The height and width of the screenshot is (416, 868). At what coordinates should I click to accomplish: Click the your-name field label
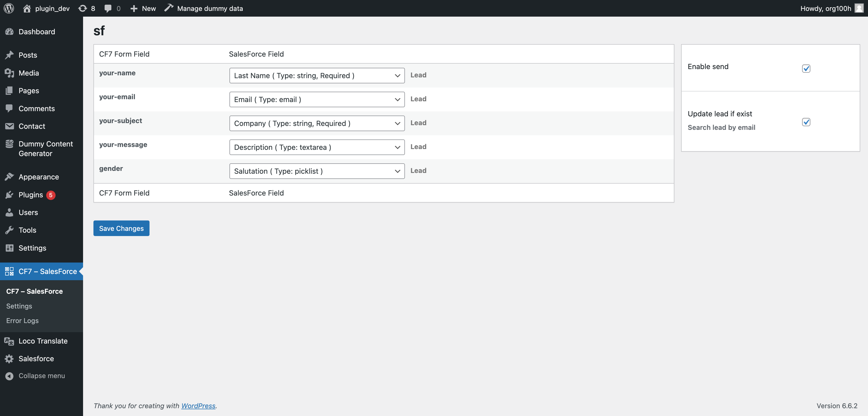coord(117,73)
